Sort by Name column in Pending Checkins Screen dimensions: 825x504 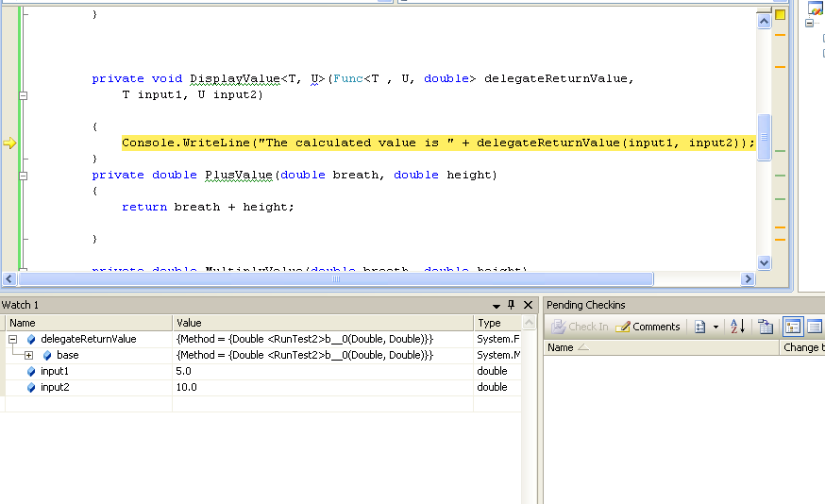[x=661, y=347]
